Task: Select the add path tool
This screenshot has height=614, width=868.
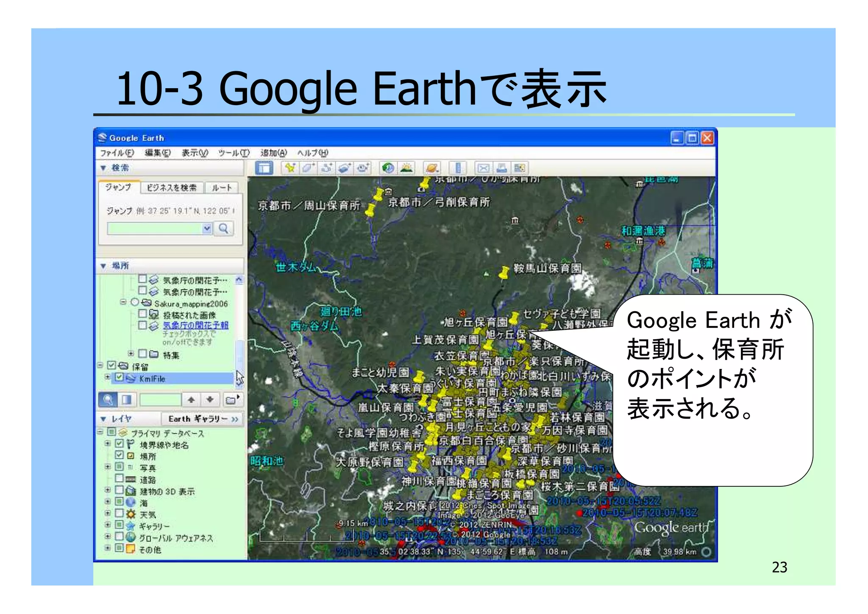Action: pos(326,168)
